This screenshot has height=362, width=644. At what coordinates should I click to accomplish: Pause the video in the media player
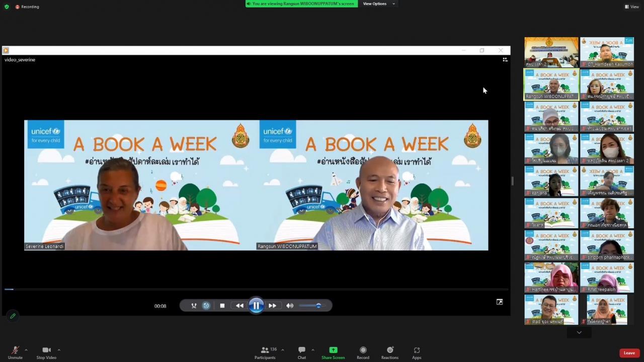point(256,305)
